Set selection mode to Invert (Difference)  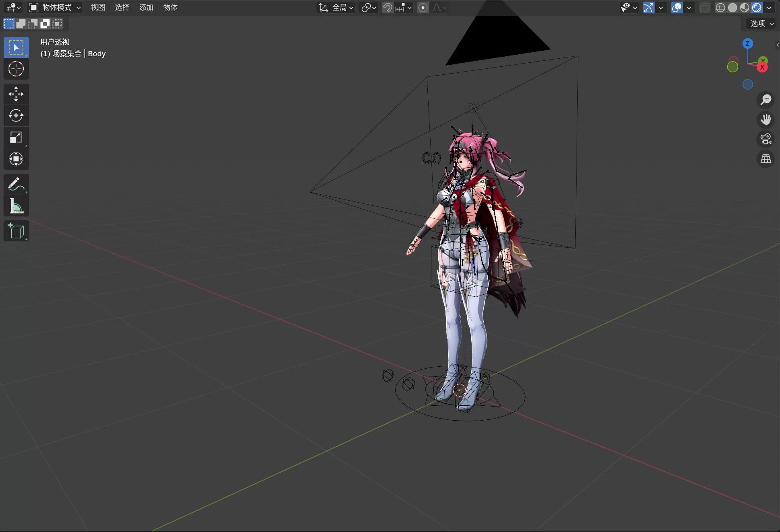[45, 24]
